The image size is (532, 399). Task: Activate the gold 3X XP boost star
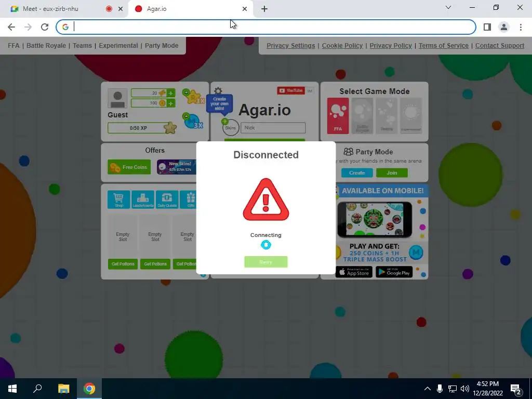(x=193, y=97)
